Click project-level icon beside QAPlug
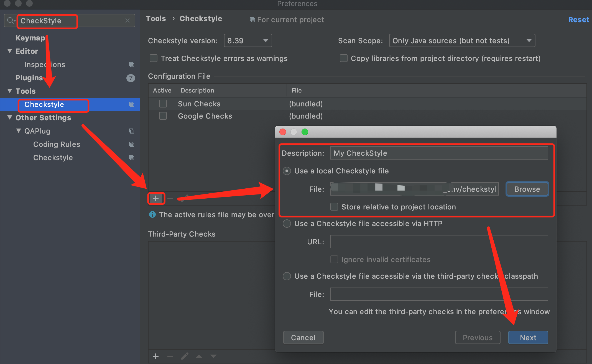The width and height of the screenshot is (592, 364). (x=132, y=131)
